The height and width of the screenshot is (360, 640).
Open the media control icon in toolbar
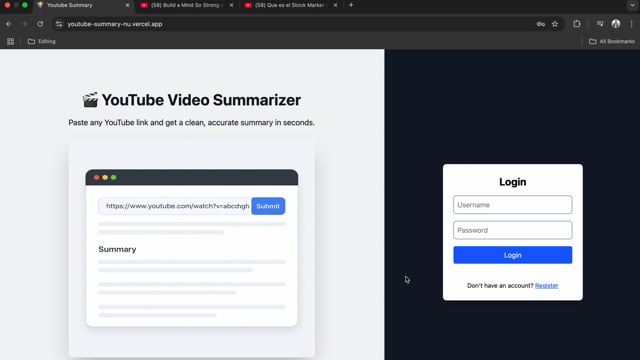(600, 24)
